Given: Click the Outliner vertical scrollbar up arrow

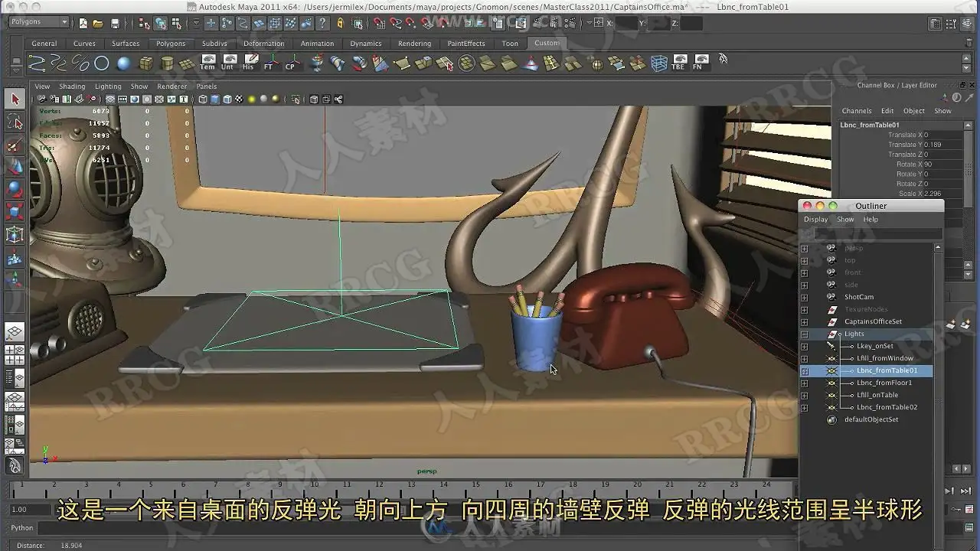Looking at the screenshot, I should point(939,248).
